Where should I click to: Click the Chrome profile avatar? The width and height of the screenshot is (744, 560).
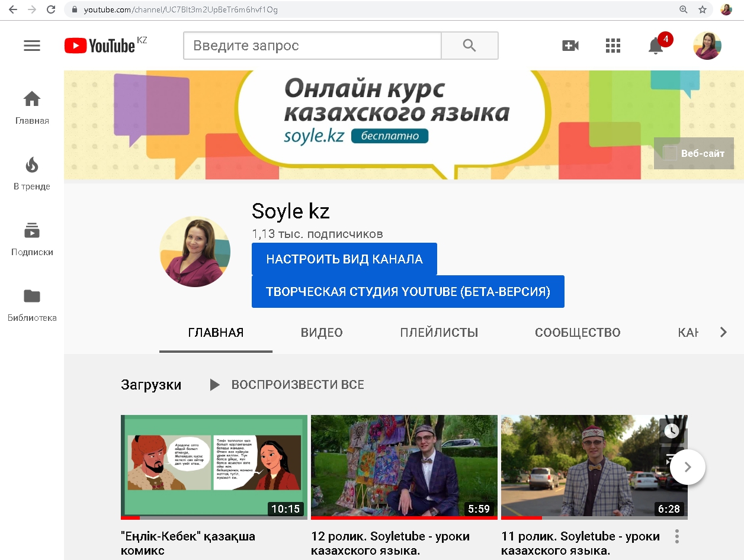point(726,9)
